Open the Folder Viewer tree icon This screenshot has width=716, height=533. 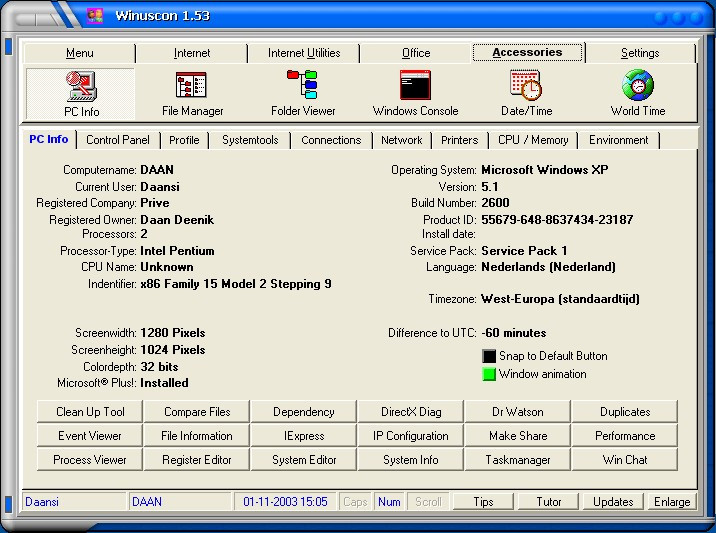[x=303, y=94]
